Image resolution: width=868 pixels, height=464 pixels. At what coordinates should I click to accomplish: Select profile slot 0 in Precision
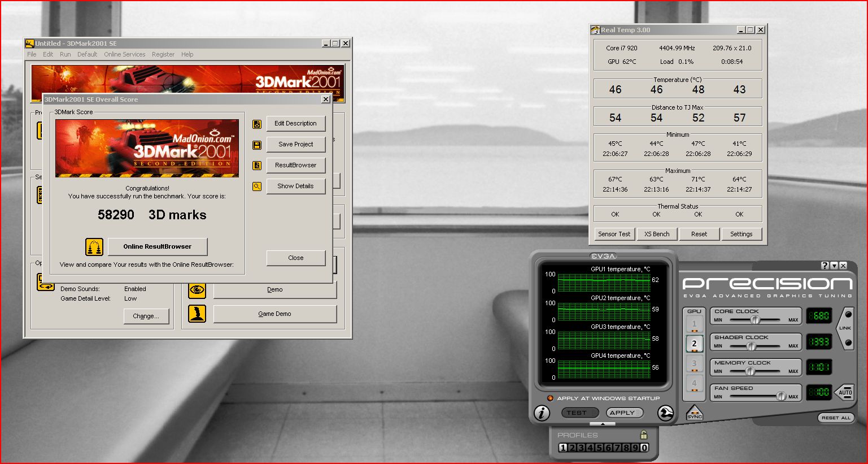(x=644, y=448)
